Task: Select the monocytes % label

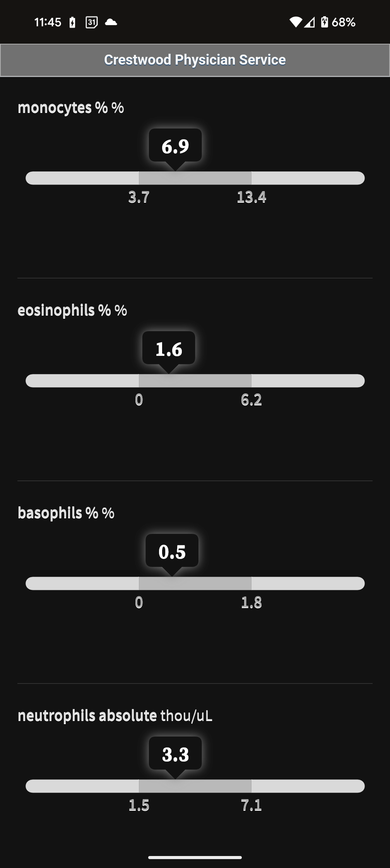Action: tap(71, 108)
